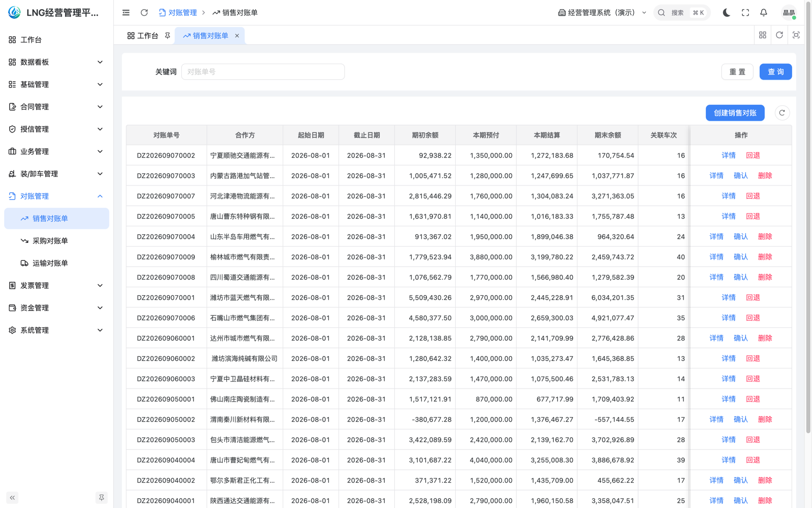Screen dimensions: 812x508
Task: Open notifications bell icon
Action: (x=763, y=13)
